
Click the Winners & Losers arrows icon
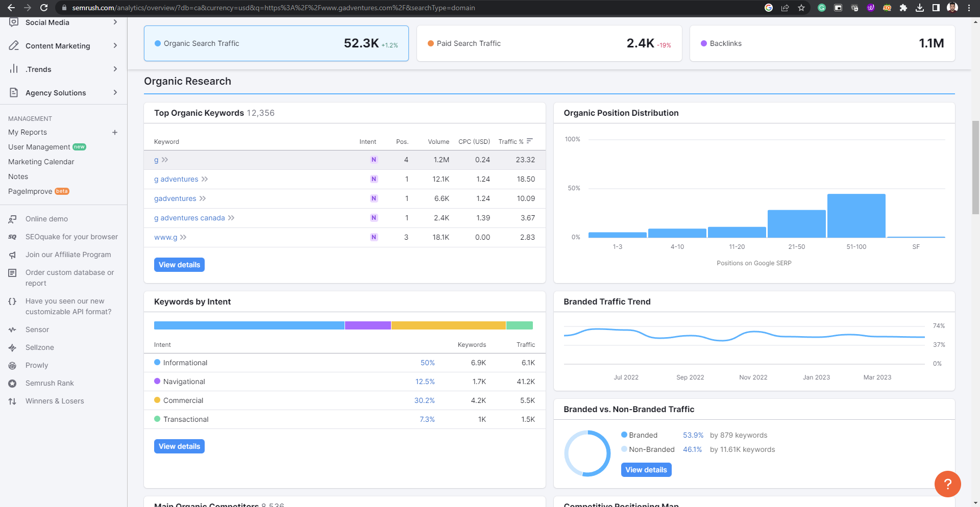pyautogui.click(x=13, y=401)
